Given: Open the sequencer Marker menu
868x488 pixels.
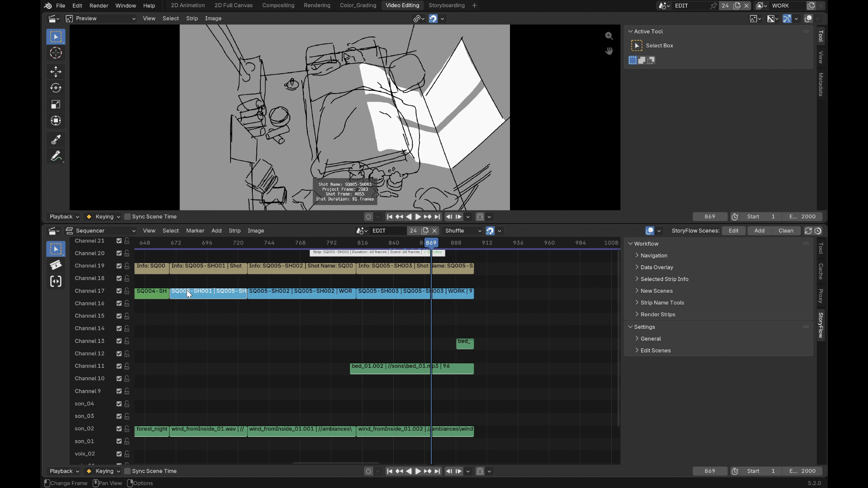Looking at the screenshot, I should tap(195, 231).
